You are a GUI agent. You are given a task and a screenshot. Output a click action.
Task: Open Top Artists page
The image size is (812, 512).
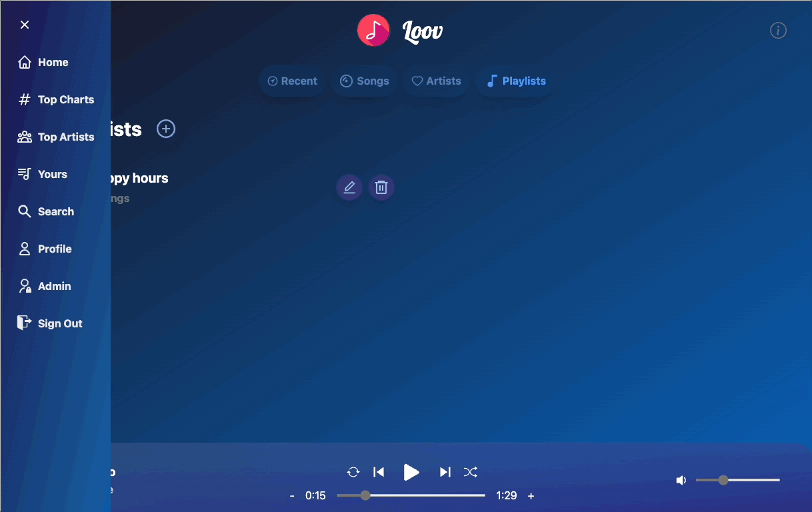(56, 137)
